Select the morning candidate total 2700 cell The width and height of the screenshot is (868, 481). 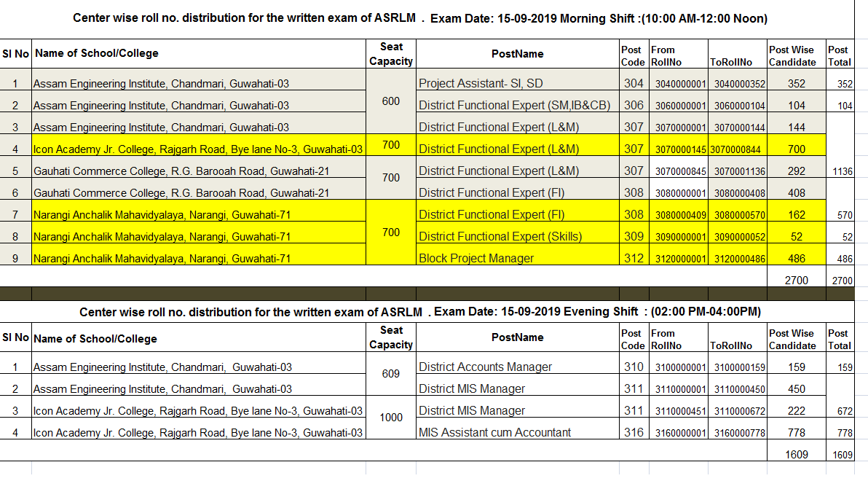[797, 276]
